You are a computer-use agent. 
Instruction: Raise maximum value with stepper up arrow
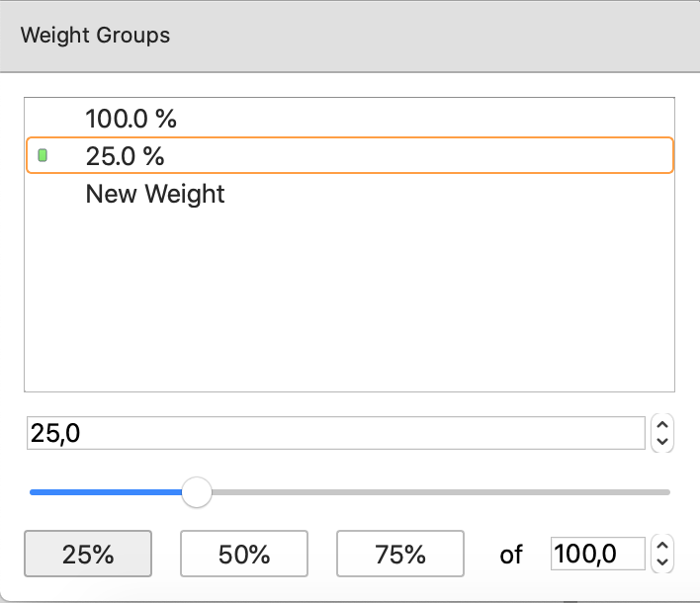click(663, 546)
